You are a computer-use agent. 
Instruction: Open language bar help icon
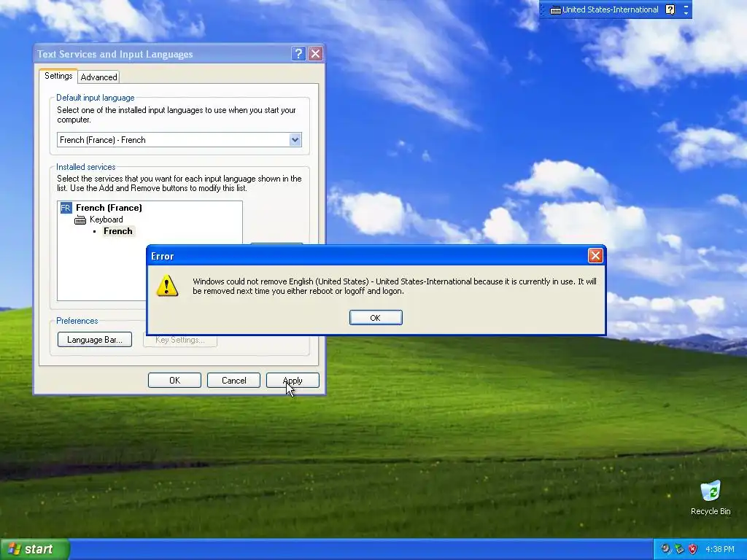670,9
